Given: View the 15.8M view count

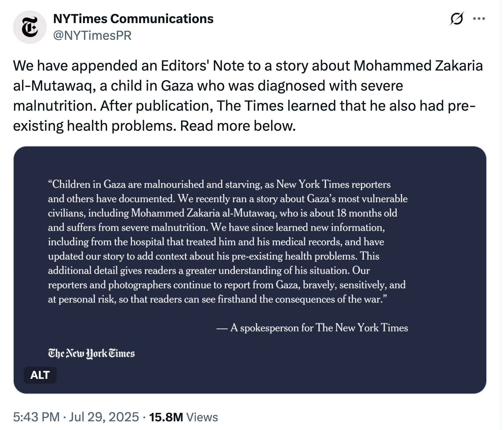Looking at the screenshot, I should [166, 417].
